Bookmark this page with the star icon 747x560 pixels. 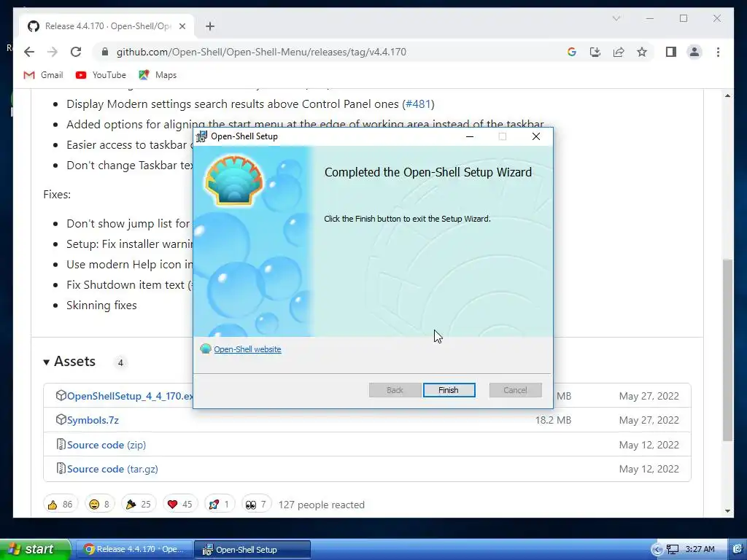[x=642, y=52]
